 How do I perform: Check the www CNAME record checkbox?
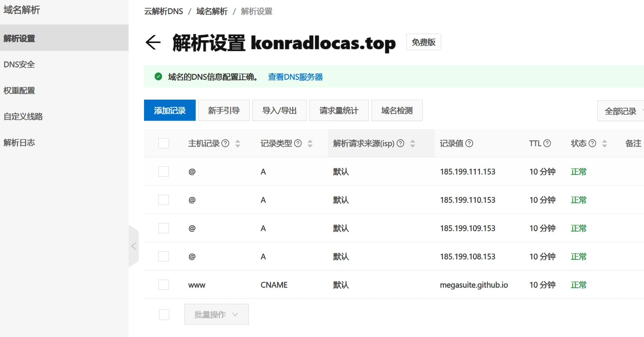[x=164, y=285]
